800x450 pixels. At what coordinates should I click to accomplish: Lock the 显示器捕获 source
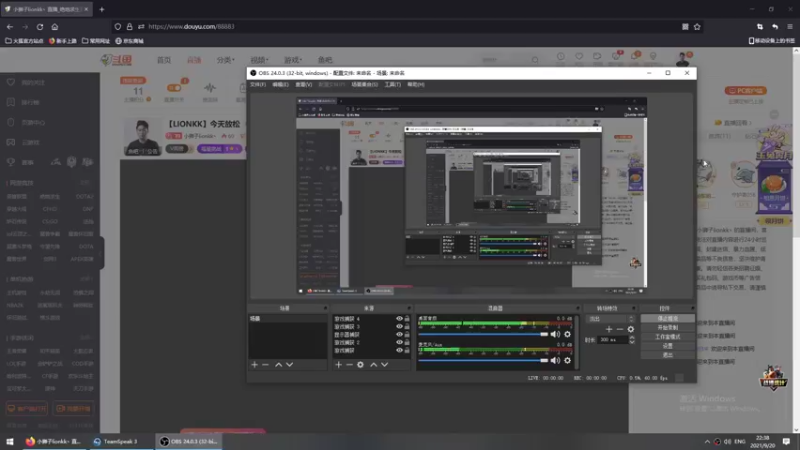(x=407, y=334)
